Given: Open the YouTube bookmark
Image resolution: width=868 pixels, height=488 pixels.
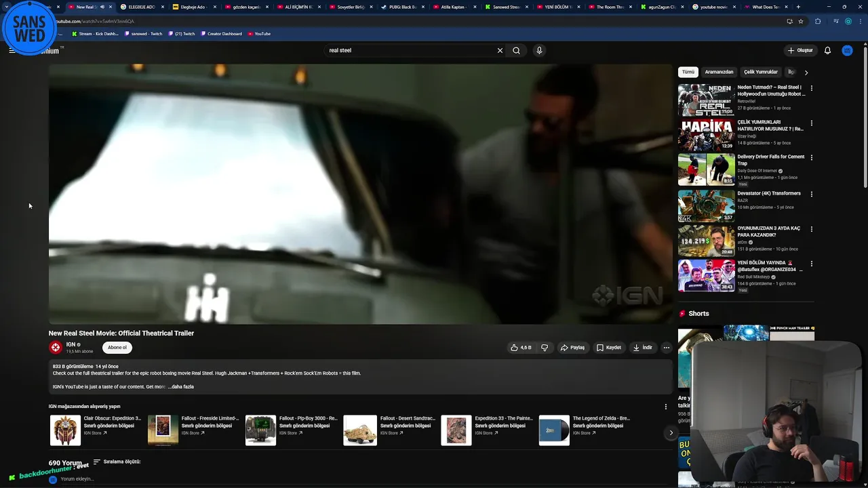Looking at the screenshot, I should point(259,34).
